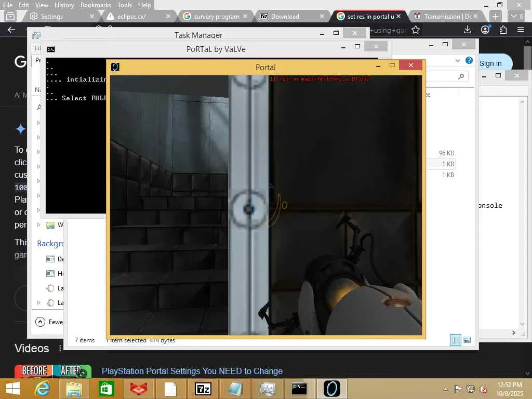Open the View menu in Firefox
532x399 pixels.
(x=42, y=5)
